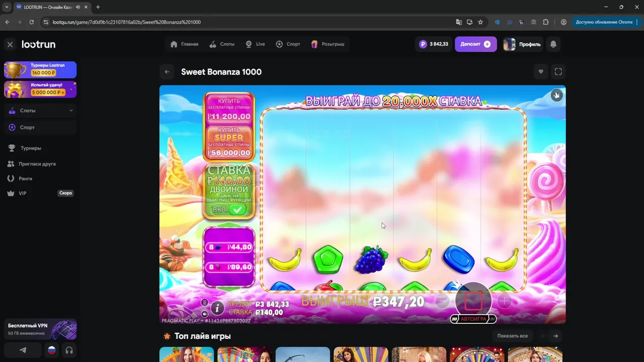Click the first blue sound-wave extension icon
The image size is (644, 362).
[x=497, y=22]
